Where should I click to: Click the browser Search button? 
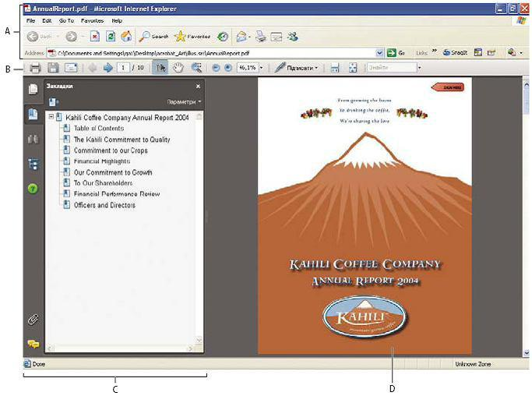pos(153,37)
